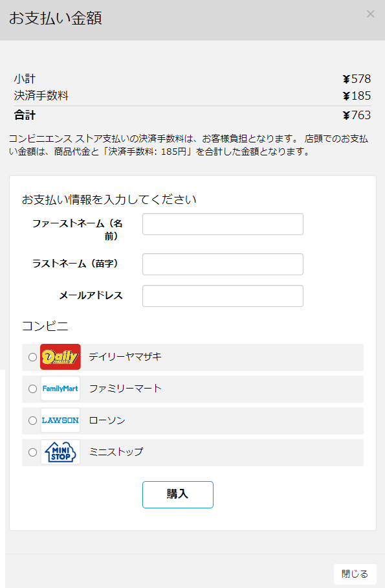Focus the ファーストネーム first name field
Image resolution: width=385 pixels, height=588 pixels.
223,224
